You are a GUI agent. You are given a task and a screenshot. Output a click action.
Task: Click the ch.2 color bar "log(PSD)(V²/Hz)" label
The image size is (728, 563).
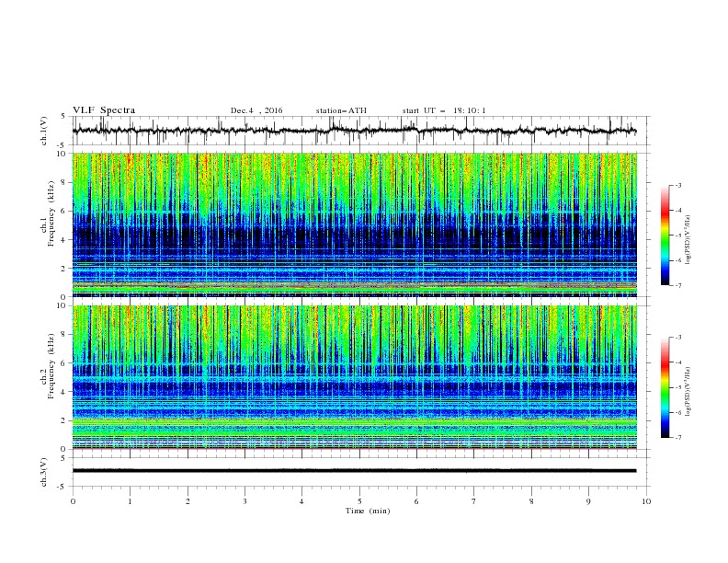[688, 392]
